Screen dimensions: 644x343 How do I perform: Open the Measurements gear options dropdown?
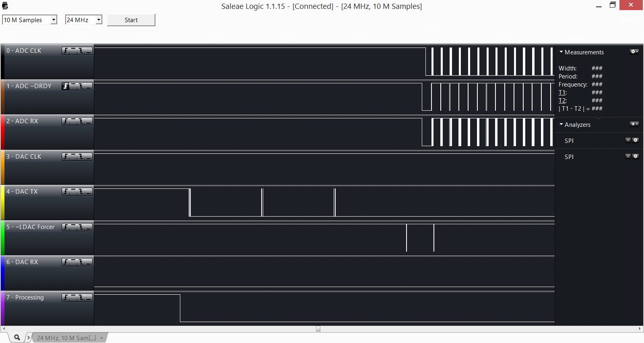click(634, 52)
